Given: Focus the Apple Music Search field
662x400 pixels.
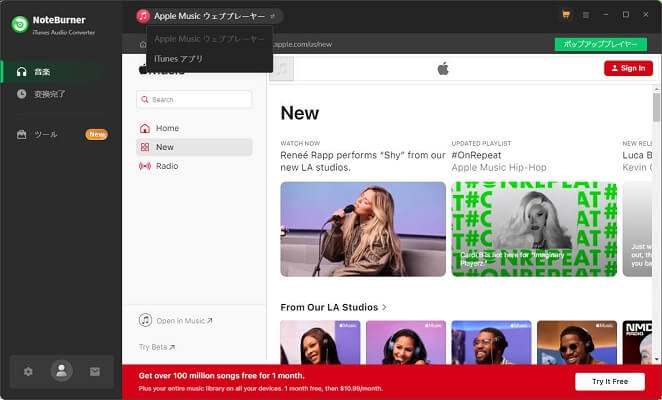Looking at the screenshot, I should (x=194, y=99).
